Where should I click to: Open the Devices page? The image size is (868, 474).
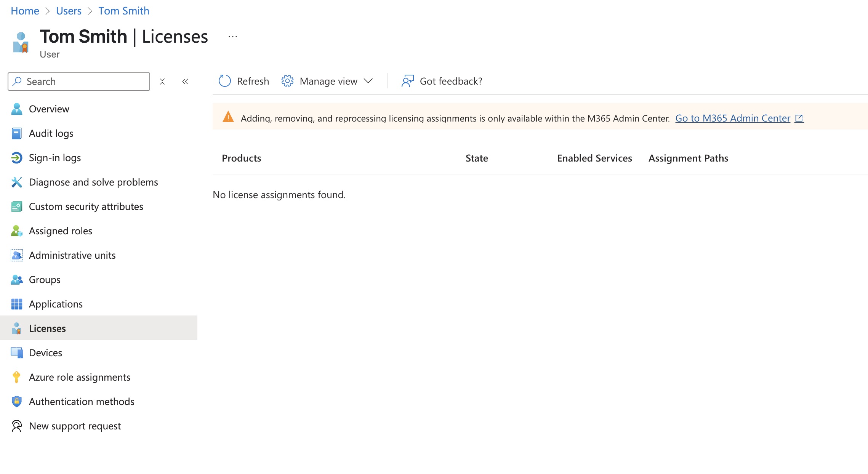tap(45, 353)
